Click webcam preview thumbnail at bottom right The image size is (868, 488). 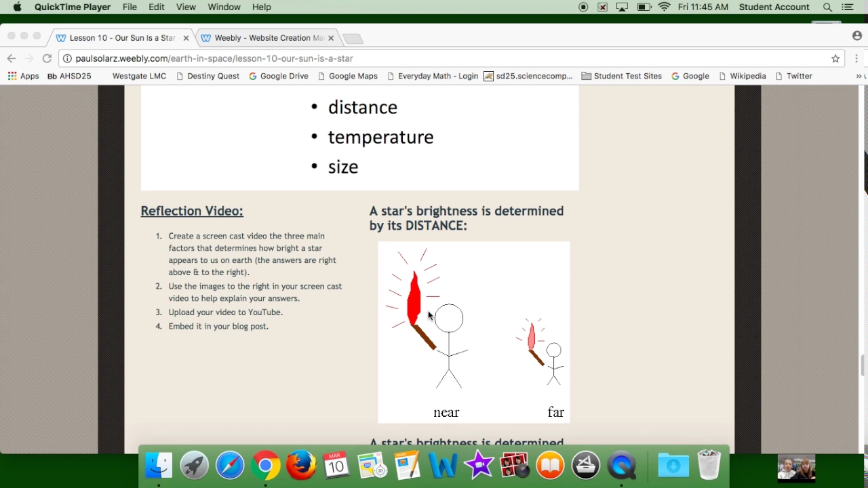click(x=796, y=468)
